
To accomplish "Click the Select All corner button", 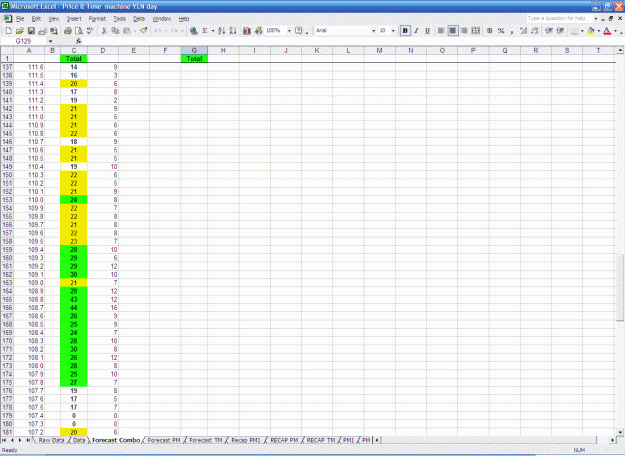I will (7, 50).
